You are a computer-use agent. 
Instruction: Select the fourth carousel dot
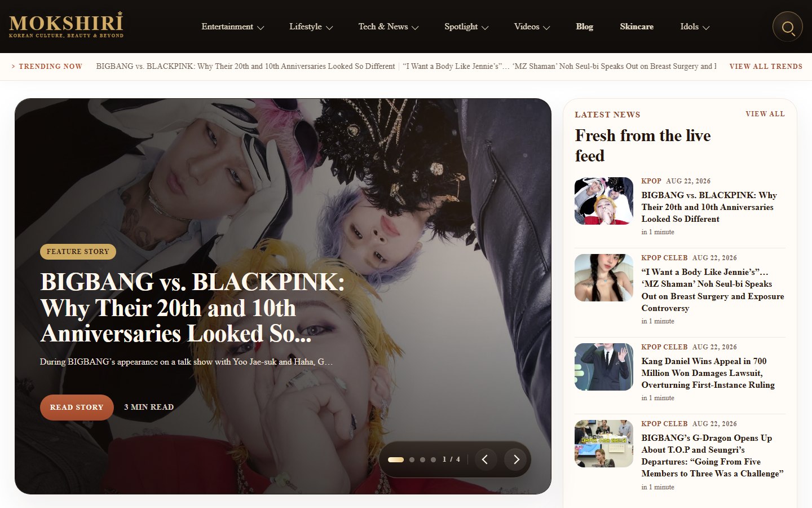(433, 459)
